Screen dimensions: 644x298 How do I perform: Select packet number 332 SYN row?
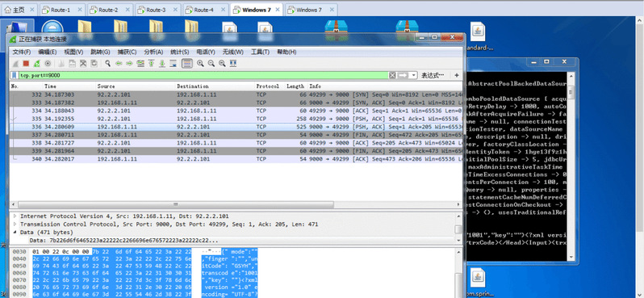pyautogui.click(x=236, y=95)
